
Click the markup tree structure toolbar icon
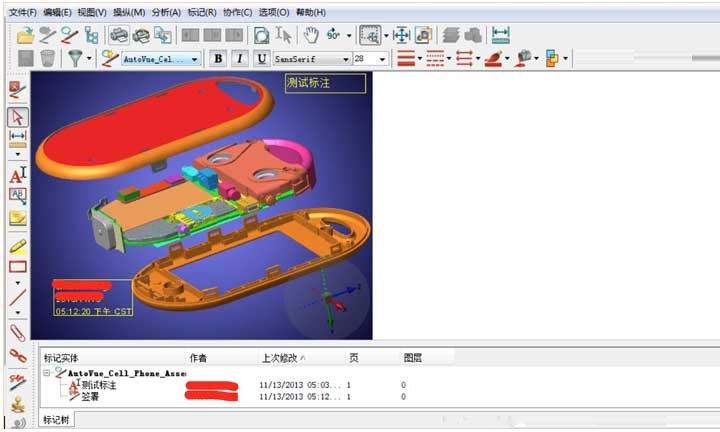pos(91,35)
